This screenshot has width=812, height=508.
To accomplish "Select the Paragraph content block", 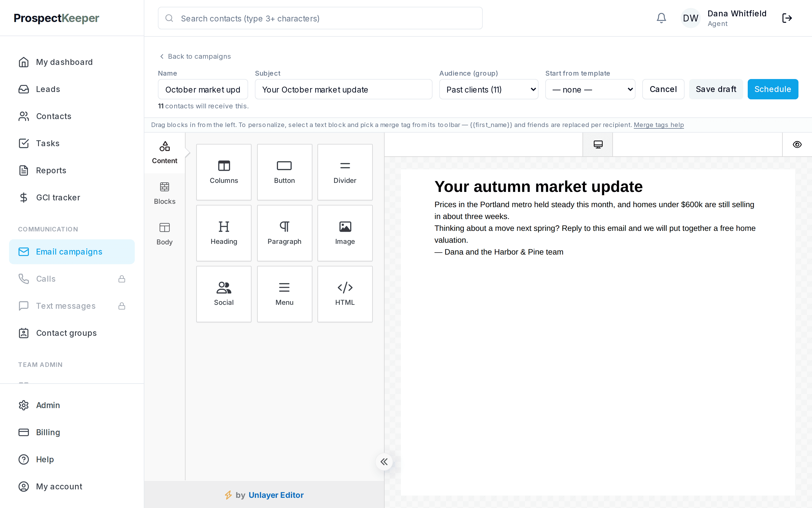I will click(x=284, y=233).
